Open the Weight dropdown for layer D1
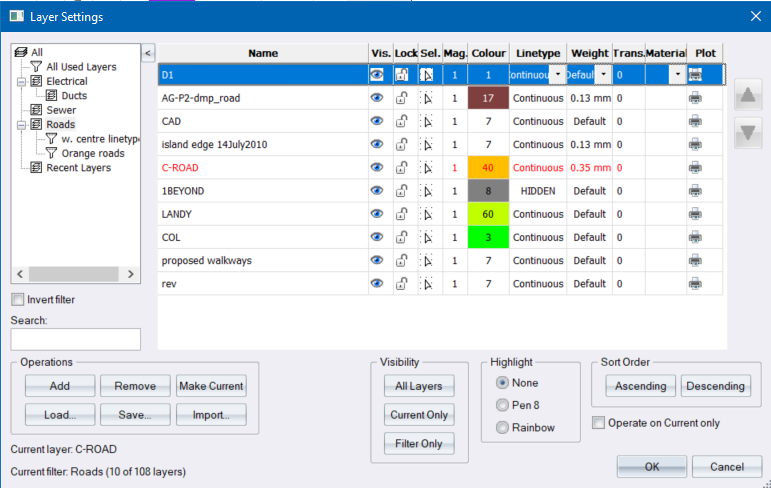 click(x=603, y=75)
